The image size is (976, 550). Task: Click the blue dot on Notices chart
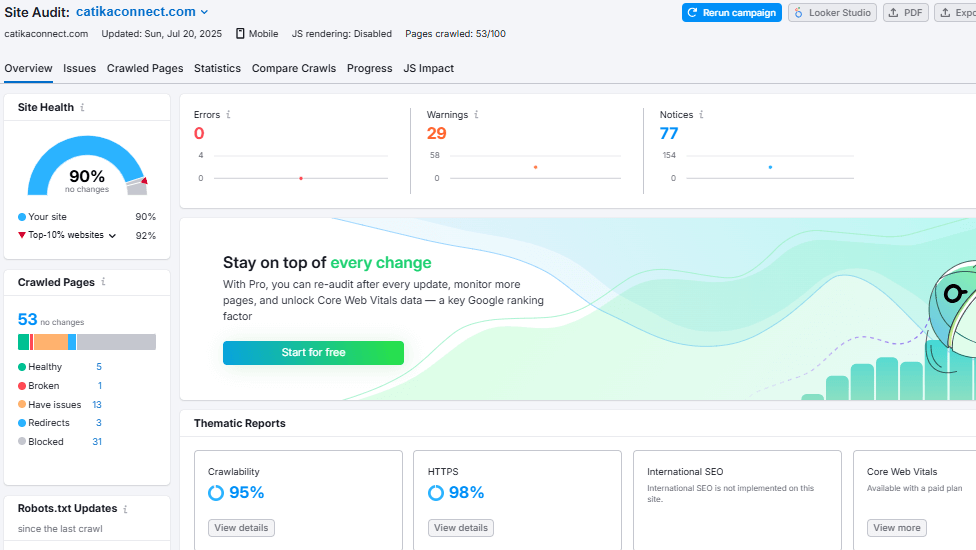tap(771, 167)
